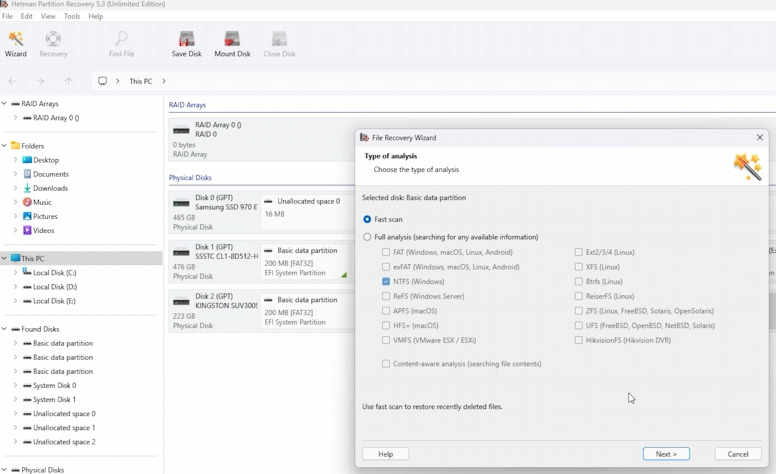The image size is (776, 474).
Task: Open the Tools menu
Action: pos(72,16)
